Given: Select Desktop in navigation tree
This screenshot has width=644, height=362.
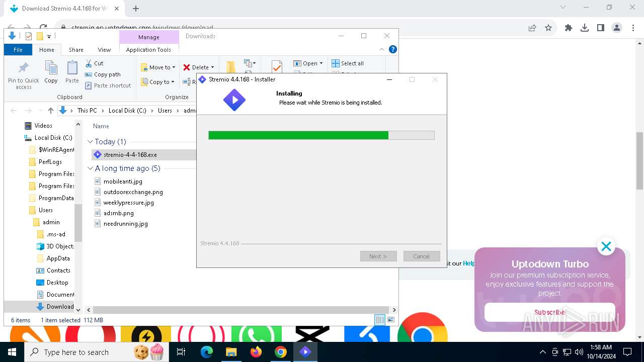Looking at the screenshot, I should pos(57,283).
